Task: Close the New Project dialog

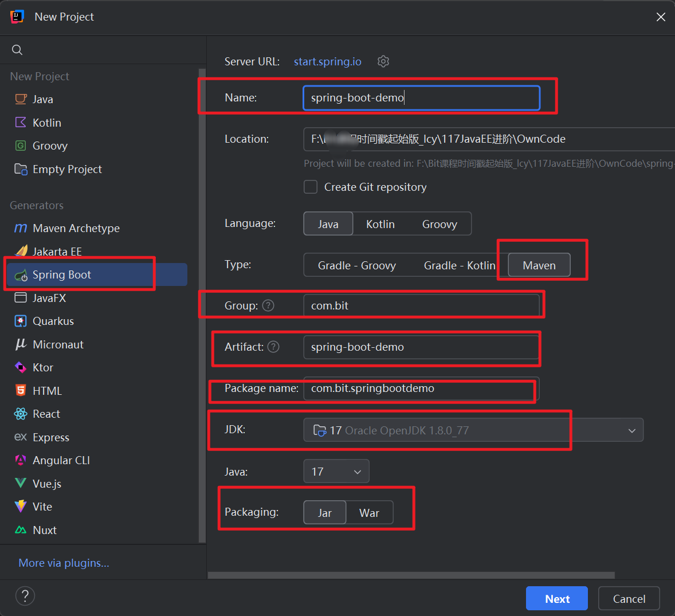Action: coord(660,17)
